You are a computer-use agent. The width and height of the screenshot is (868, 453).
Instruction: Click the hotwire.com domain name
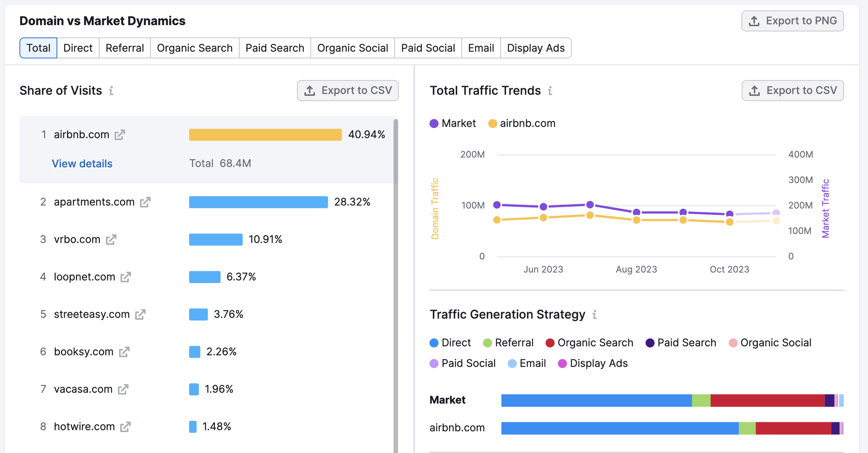tap(84, 426)
